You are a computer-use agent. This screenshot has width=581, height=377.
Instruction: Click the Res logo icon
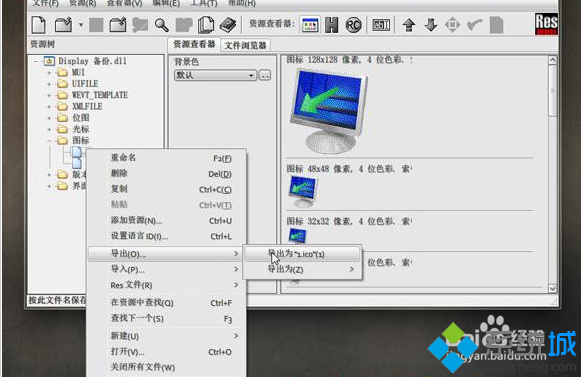point(546,24)
